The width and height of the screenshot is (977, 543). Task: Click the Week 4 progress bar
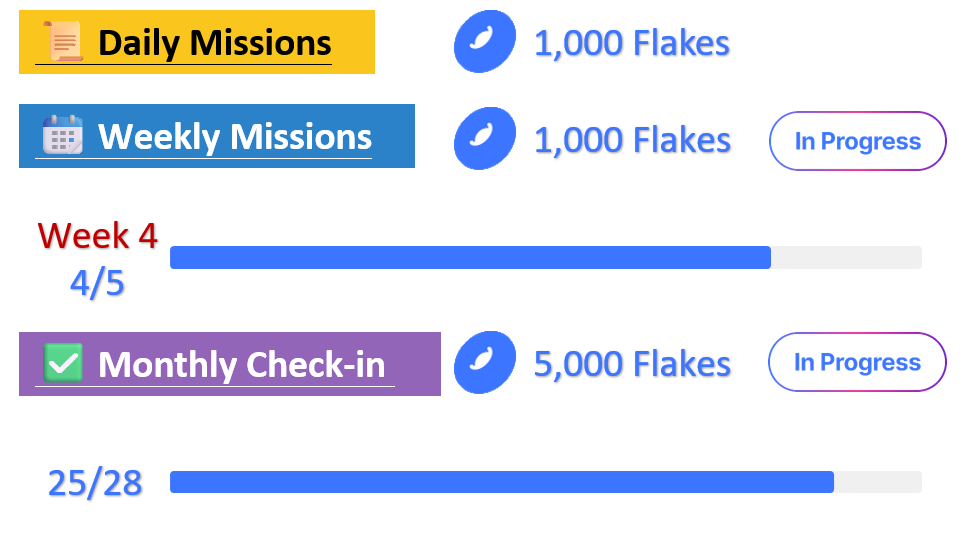tap(470, 258)
